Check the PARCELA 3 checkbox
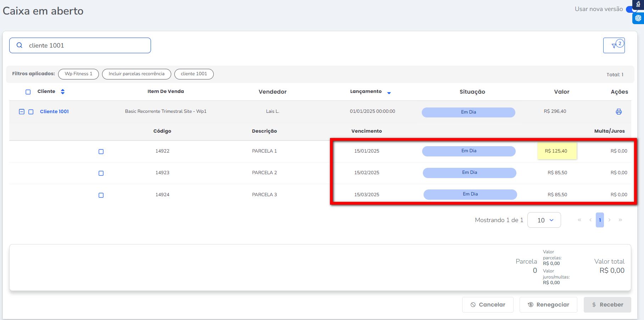This screenshot has width=644, height=320. point(101,195)
